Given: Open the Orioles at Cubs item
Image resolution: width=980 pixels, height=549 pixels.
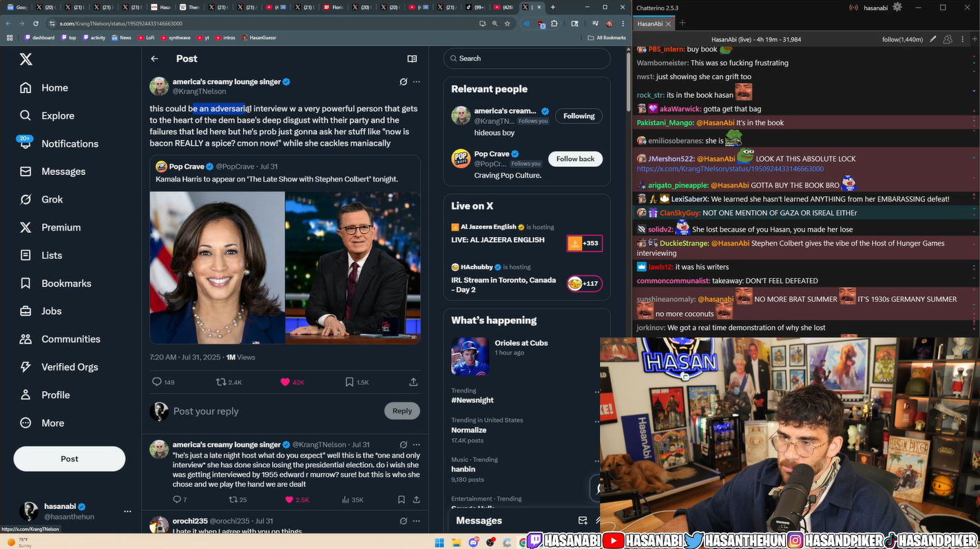Looking at the screenshot, I should point(527,355).
